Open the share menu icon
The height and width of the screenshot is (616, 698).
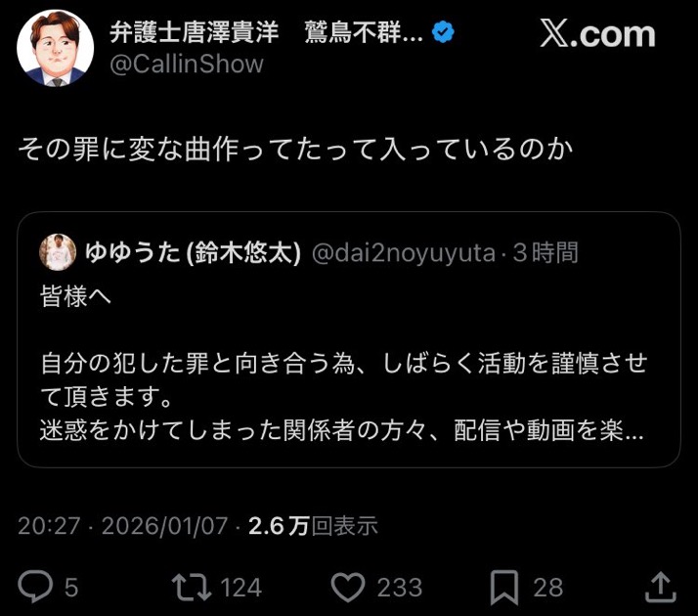[x=661, y=586]
